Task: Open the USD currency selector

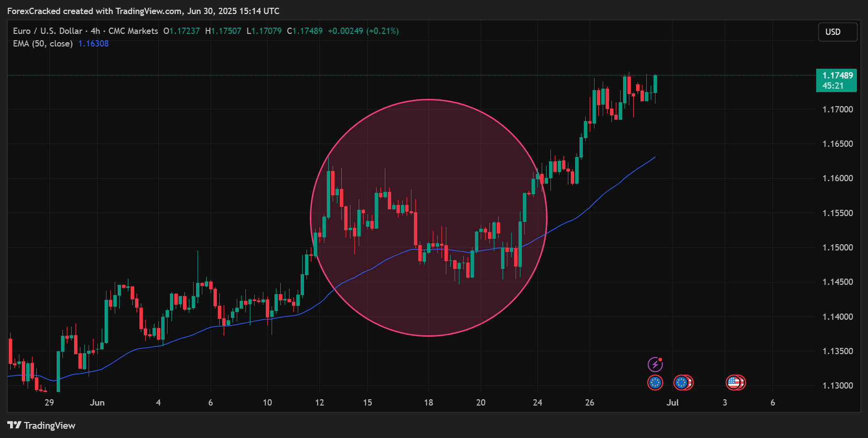Action: 838,32
